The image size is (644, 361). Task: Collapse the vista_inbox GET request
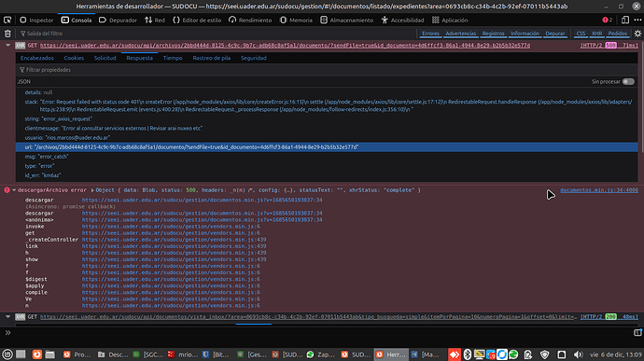(x=7, y=317)
